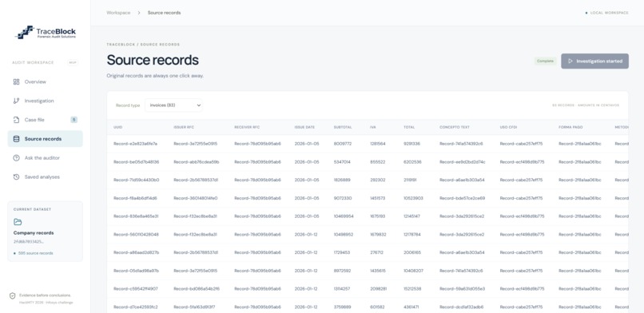Click the Issuer RFC column header
Image resolution: width=644 pixels, height=313 pixels.
(183, 127)
